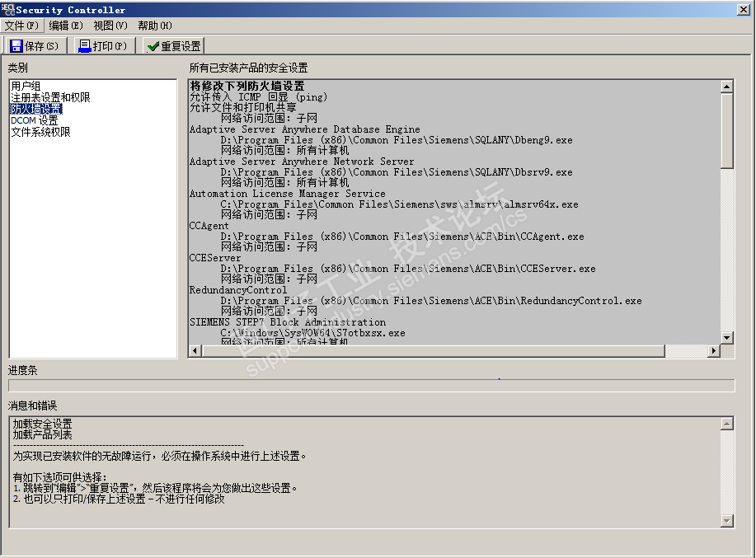This screenshot has height=558, width=756.
Task: Click the RedundancyControl entry name
Action: click(x=238, y=289)
